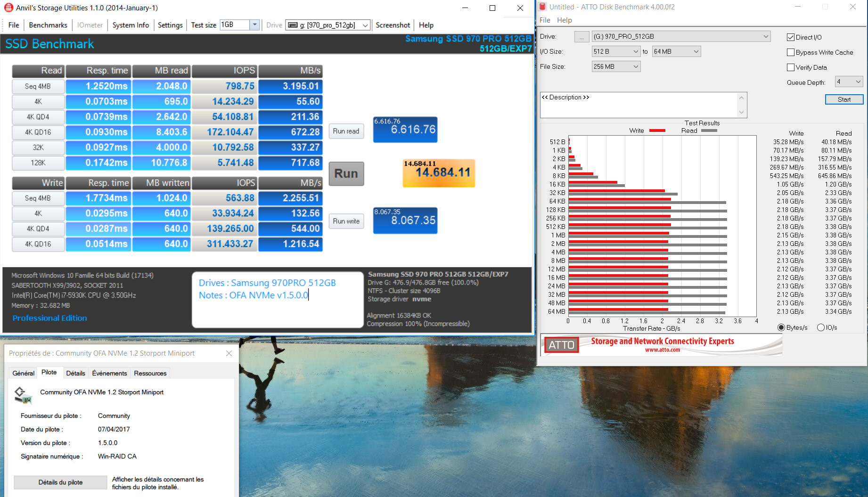Viewport: 868px width, 497px height.
Task: Click the ATTO Start button
Action: point(844,99)
